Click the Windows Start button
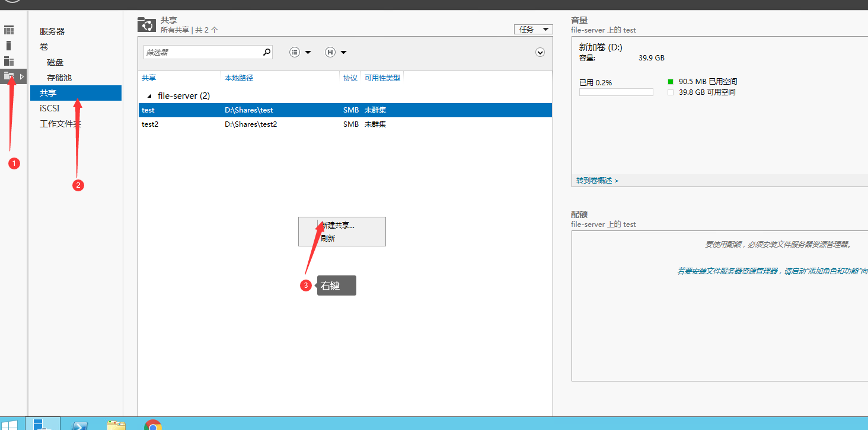868x430 pixels. coord(11,424)
